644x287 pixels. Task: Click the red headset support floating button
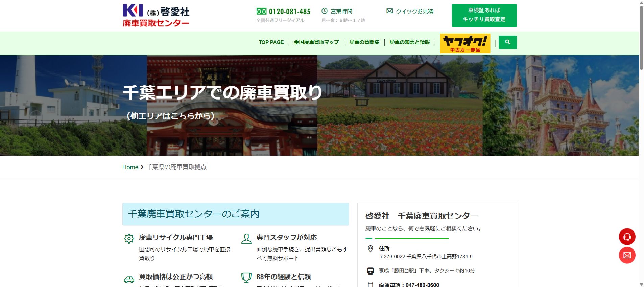627,237
